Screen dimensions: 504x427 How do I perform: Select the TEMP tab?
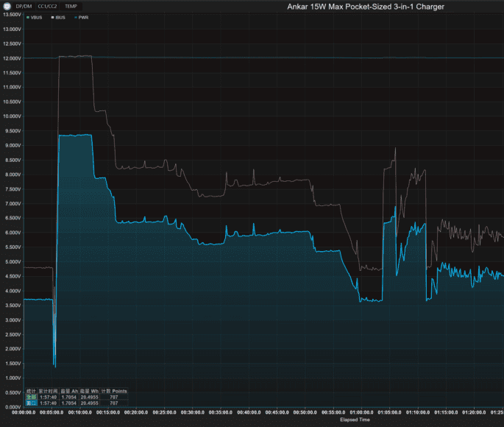[71, 6]
